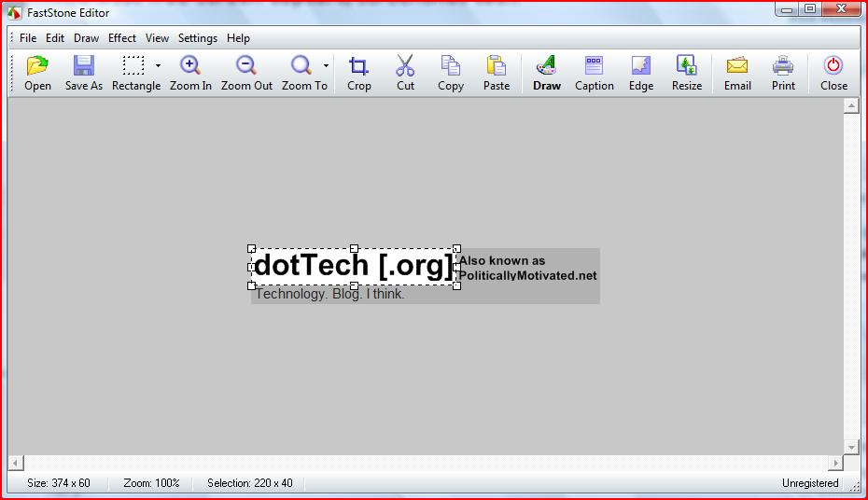This screenshot has height=500, width=868.
Task: Open the Settings menu
Action: [x=197, y=38]
